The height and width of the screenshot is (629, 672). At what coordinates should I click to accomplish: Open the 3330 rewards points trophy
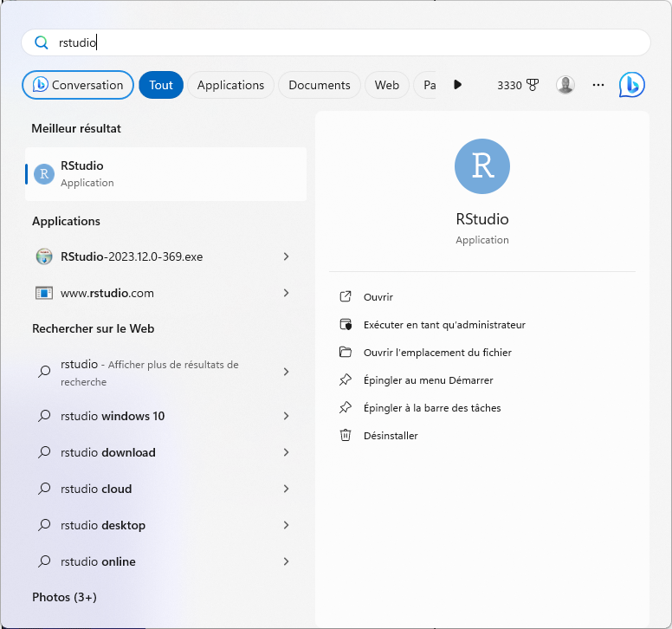point(518,85)
